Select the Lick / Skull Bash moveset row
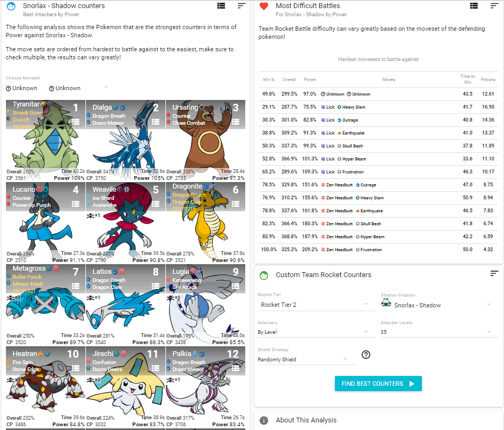 point(378,146)
